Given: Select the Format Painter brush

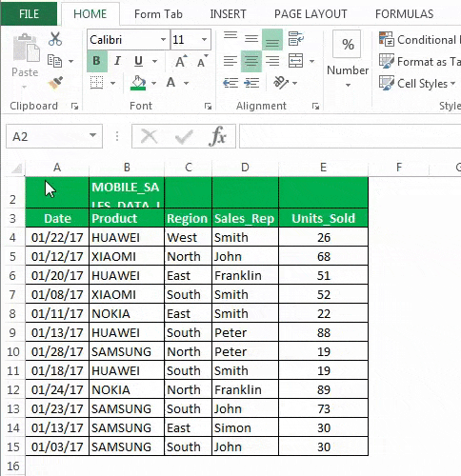Looking at the screenshot, I should point(55,83).
